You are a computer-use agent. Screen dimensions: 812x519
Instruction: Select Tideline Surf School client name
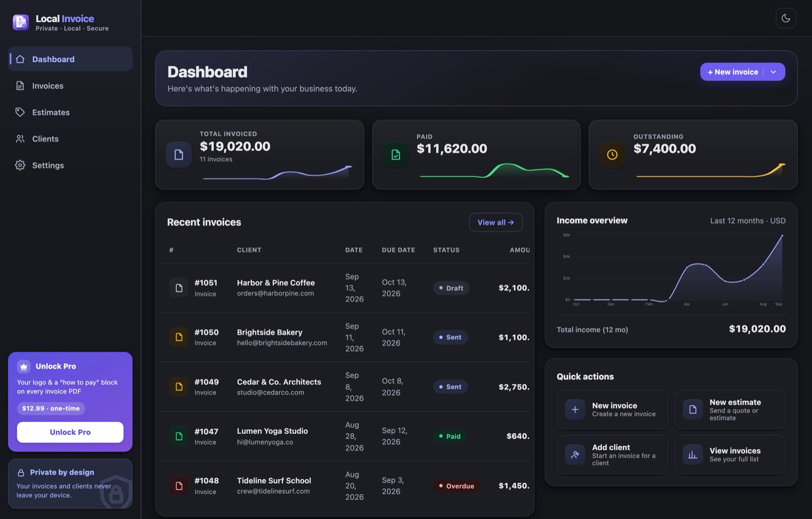pyautogui.click(x=274, y=480)
